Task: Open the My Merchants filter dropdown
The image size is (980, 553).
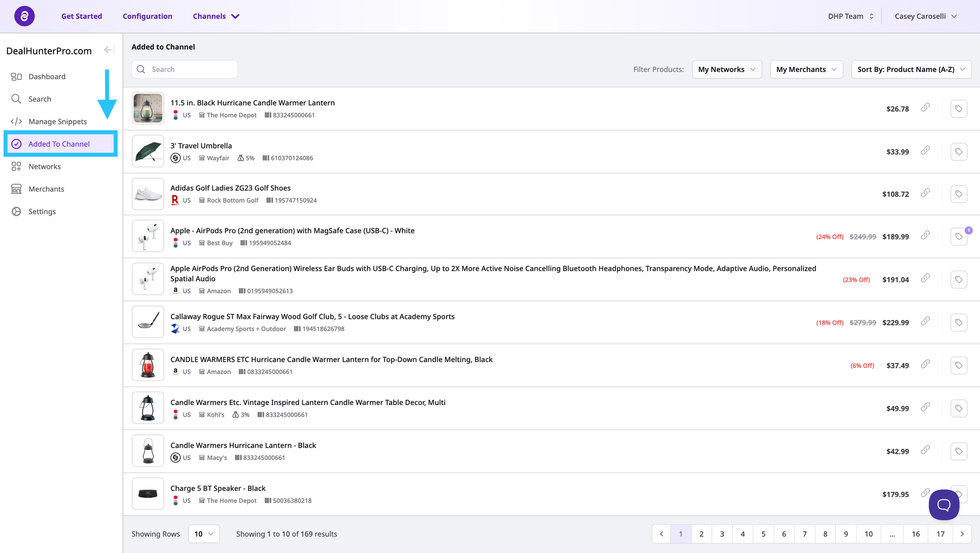Action: pos(806,70)
